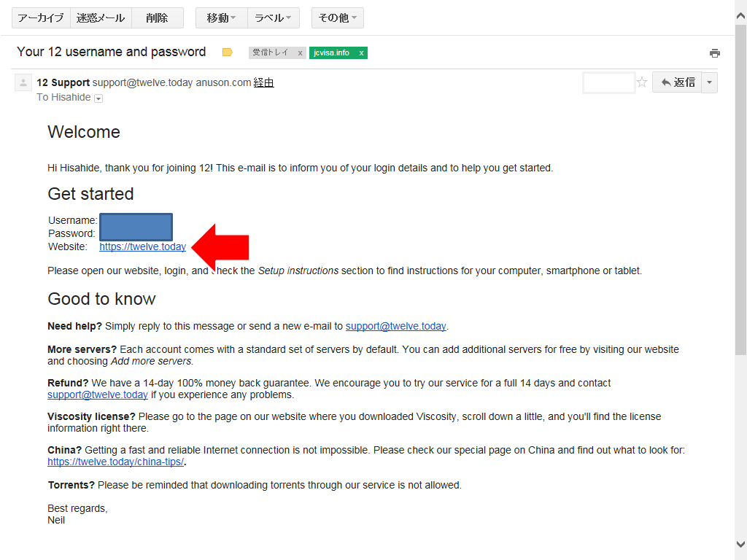
Task: Click the 'China?' bold text
Action: [x=65, y=451]
